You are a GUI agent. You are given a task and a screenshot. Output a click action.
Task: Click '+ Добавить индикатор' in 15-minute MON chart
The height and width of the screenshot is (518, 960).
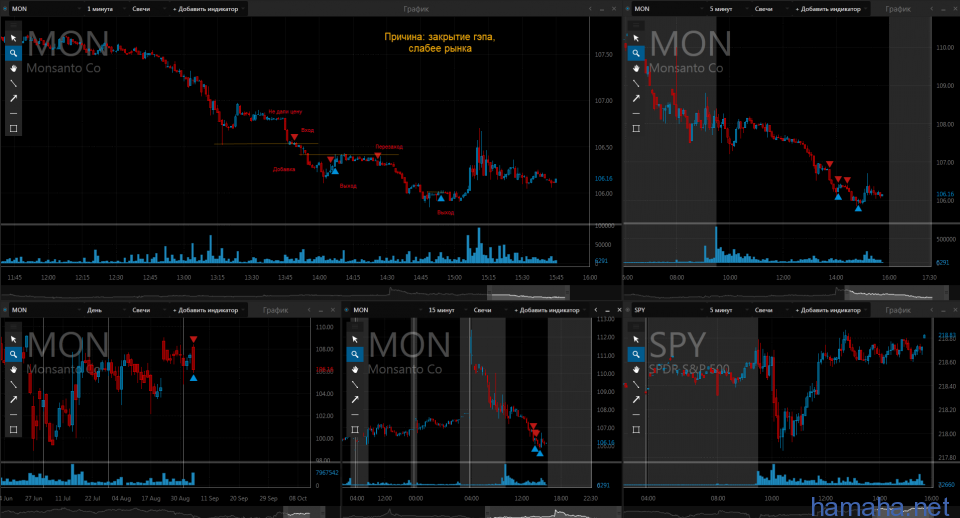550,310
